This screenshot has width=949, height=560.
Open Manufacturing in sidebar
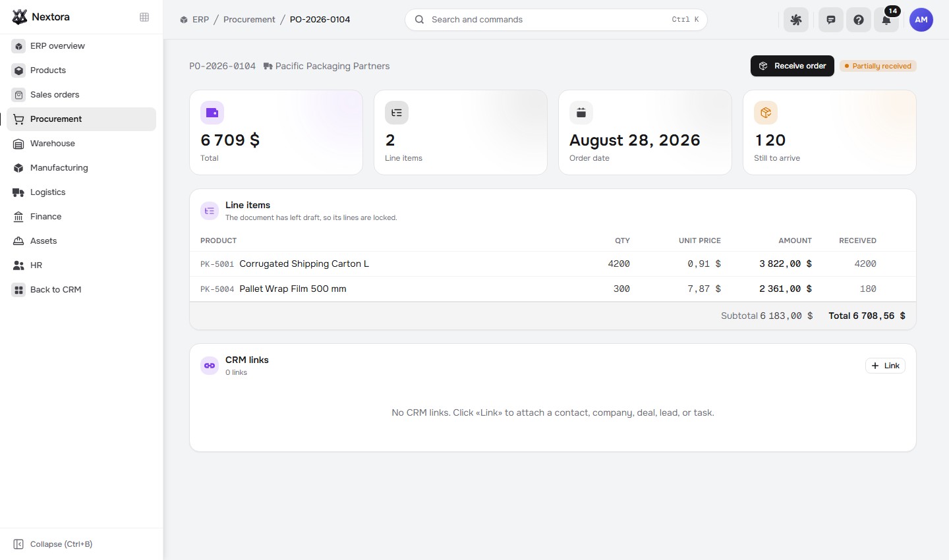[x=82, y=168]
